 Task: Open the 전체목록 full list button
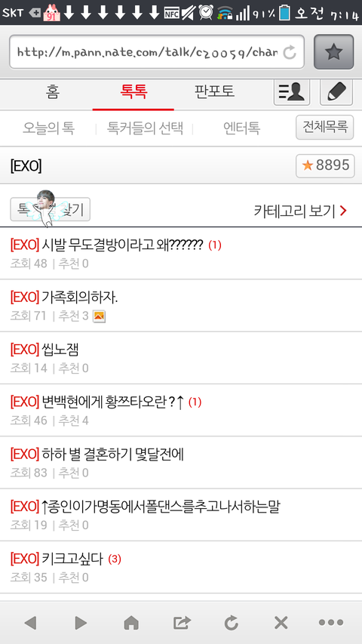324,128
